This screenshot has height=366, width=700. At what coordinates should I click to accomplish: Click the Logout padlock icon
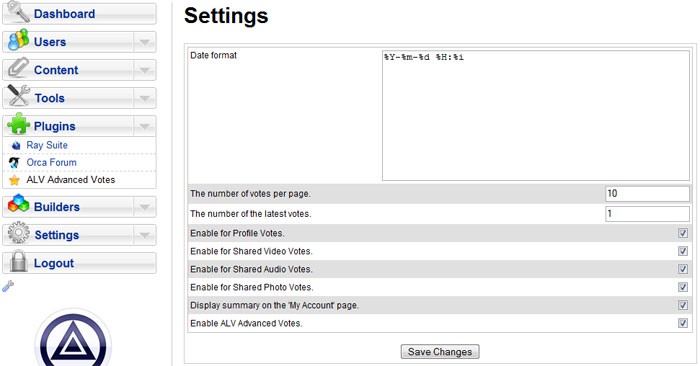pos(18,261)
